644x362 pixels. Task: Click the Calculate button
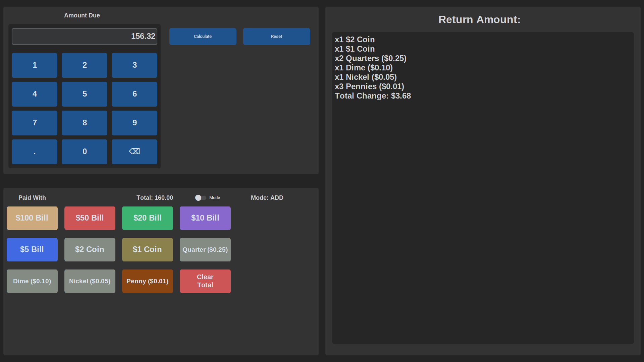[203, 37]
